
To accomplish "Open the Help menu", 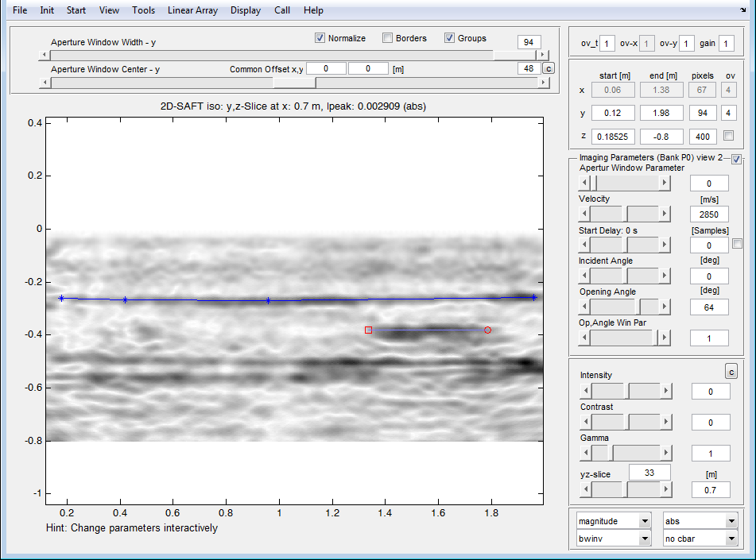I will [x=313, y=10].
